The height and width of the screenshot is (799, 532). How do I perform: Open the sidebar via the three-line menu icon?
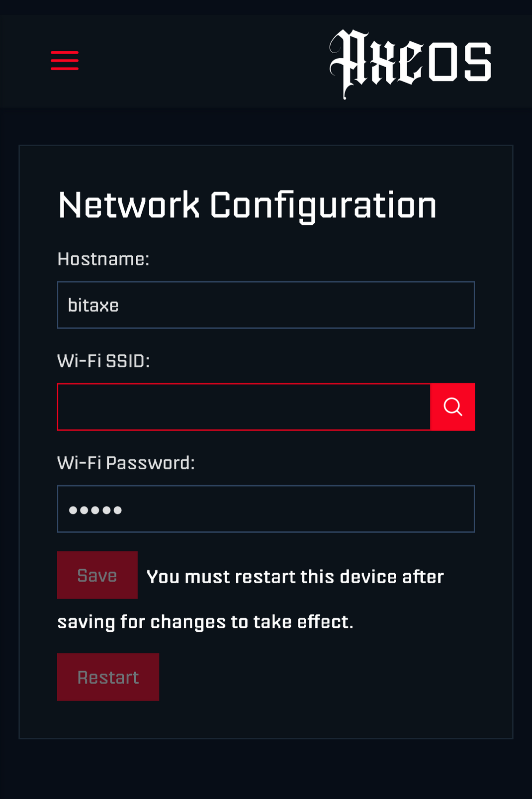pos(64,60)
